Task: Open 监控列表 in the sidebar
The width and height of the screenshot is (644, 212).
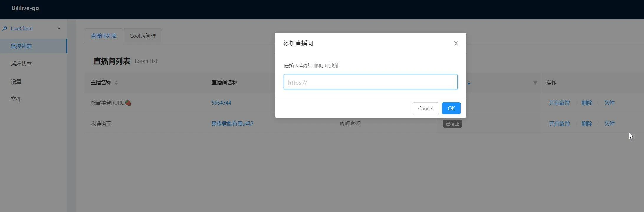Action: pos(33,46)
